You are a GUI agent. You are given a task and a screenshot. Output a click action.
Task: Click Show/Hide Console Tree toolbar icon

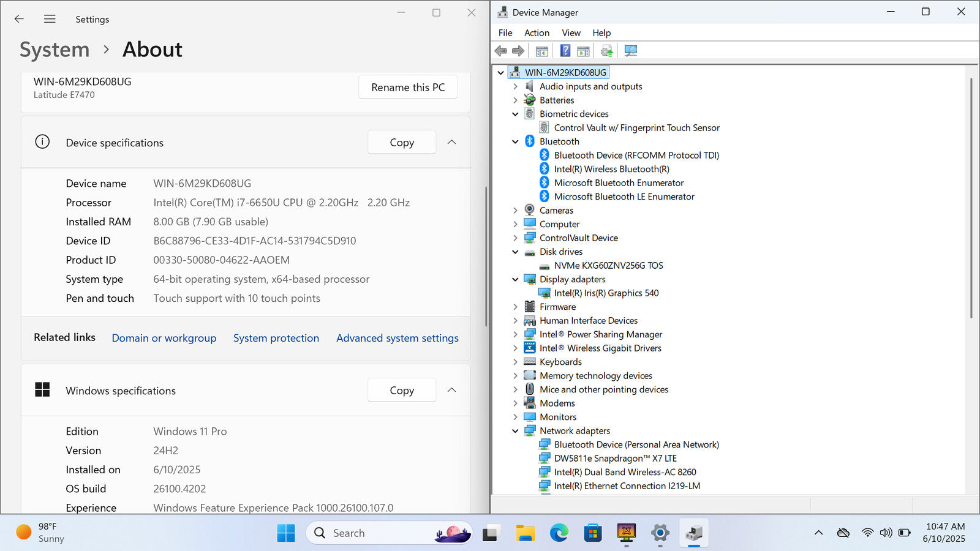pyautogui.click(x=541, y=51)
